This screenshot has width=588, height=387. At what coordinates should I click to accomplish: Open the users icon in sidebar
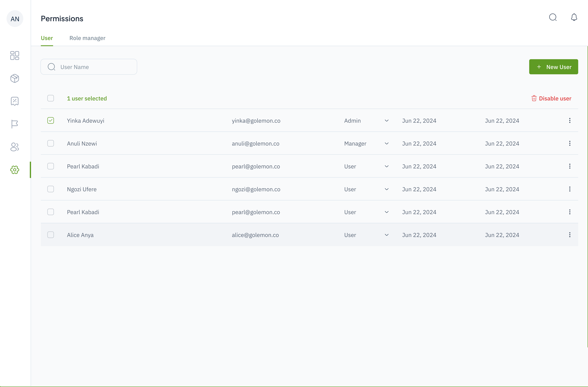click(x=15, y=147)
